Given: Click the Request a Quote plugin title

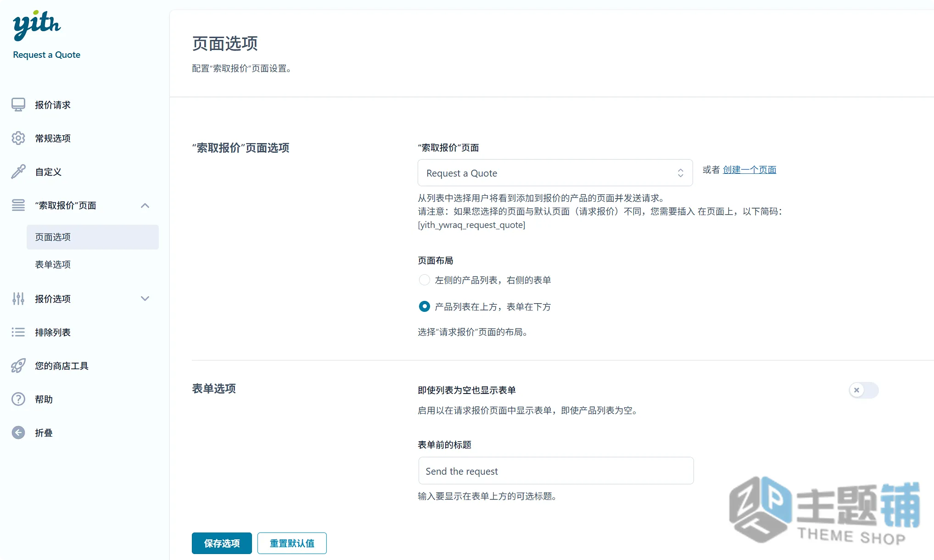Looking at the screenshot, I should [x=46, y=55].
